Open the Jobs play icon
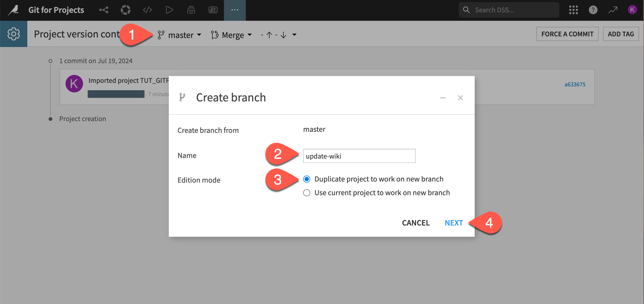 169,10
